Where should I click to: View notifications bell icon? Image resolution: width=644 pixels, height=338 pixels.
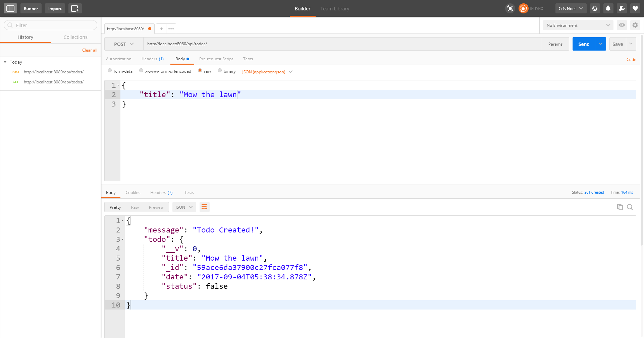point(608,8)
